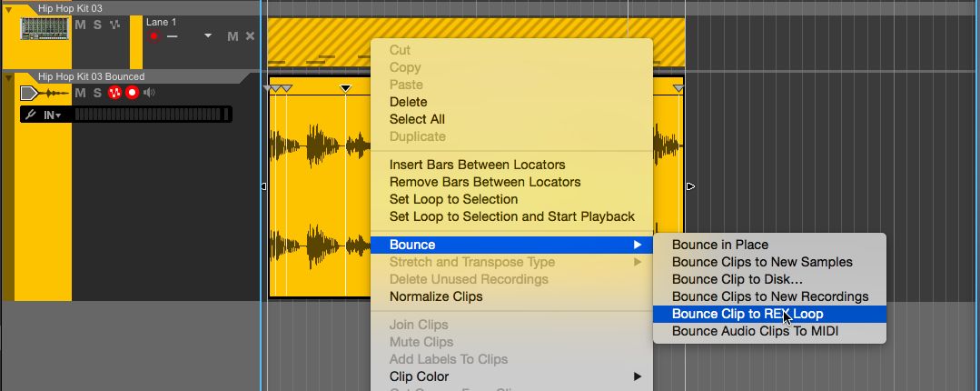Open the Lane 1 dropdown arrow
The width and height of the screenshot is (980, 391).
tap(208, 35)
